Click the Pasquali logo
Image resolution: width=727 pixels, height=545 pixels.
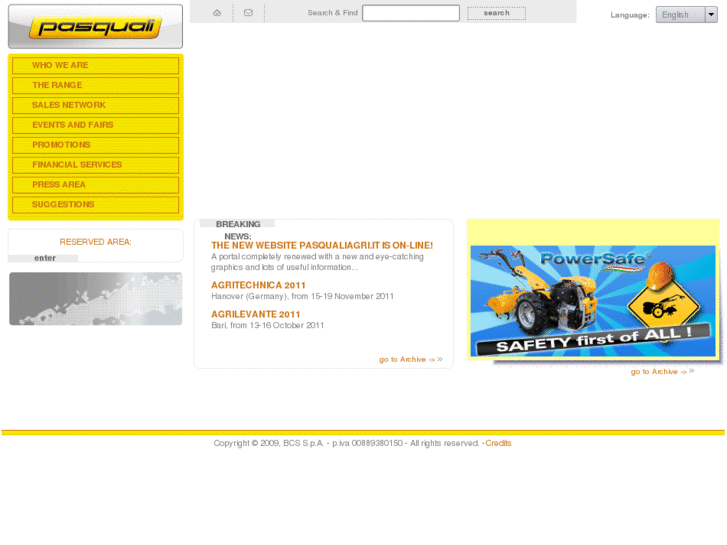click(x=96, y=26)
